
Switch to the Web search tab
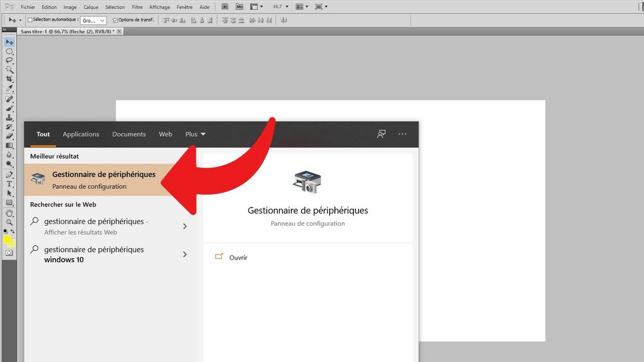tap(165, 134)
